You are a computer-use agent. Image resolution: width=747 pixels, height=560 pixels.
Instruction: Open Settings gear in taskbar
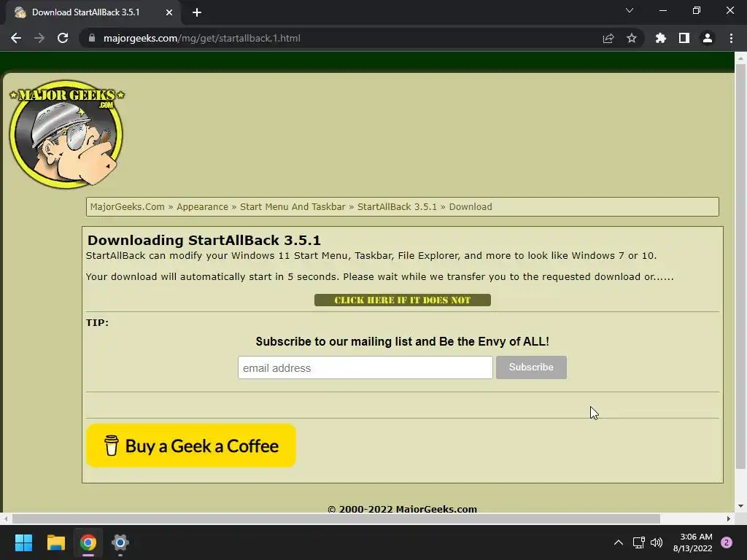click(120, 542)
